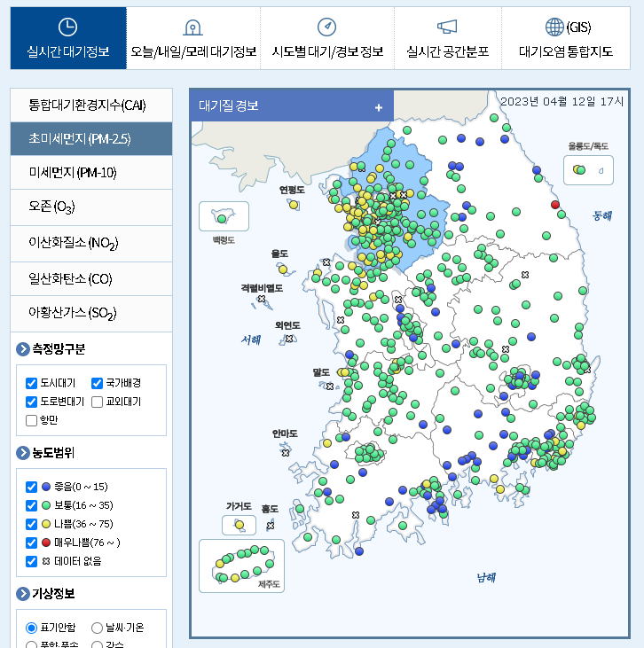Select the 표기안함 radio button
The image size is (644, 648).
[31, 628]
